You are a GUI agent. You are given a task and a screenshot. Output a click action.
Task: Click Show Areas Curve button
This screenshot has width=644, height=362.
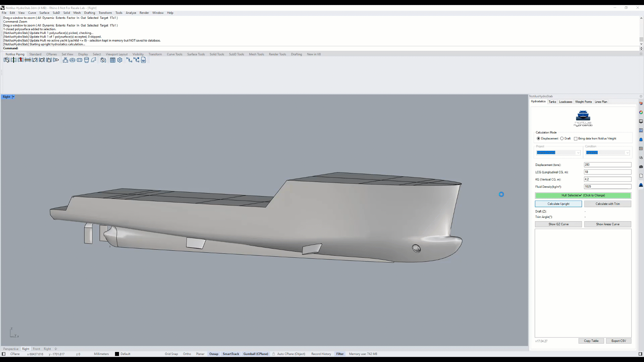coord(607,224)
